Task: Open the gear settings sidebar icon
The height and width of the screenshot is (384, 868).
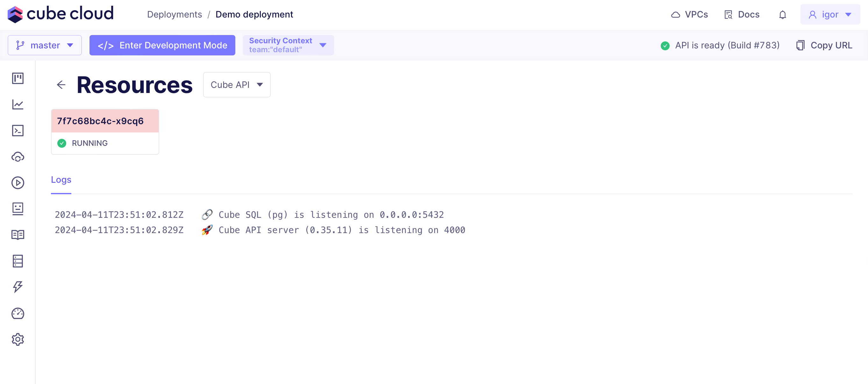Action: [x=18, y=339]
